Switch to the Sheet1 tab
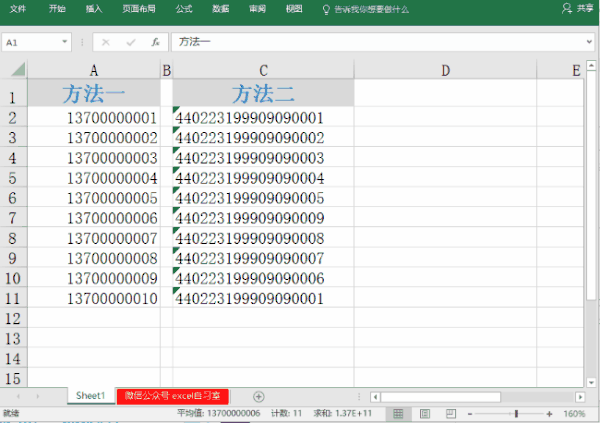Image resolution: width=600 pixels, height=423 pixels. (x=91, y=395)
